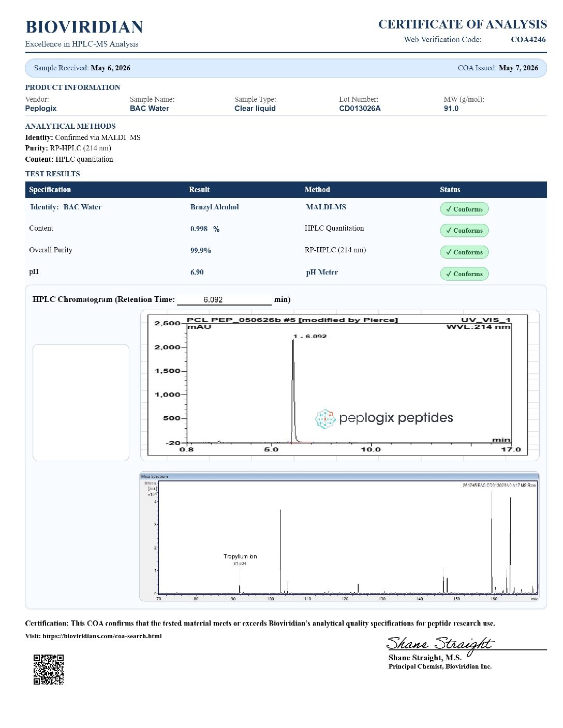The width and height of the screenshot is (563, 728).
Task: Click the Tropylium ion peak label
Action: tap(240, 556)
